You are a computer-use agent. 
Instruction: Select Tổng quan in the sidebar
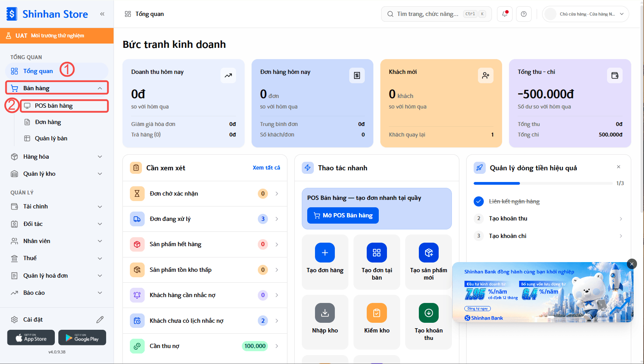[57, 71]
